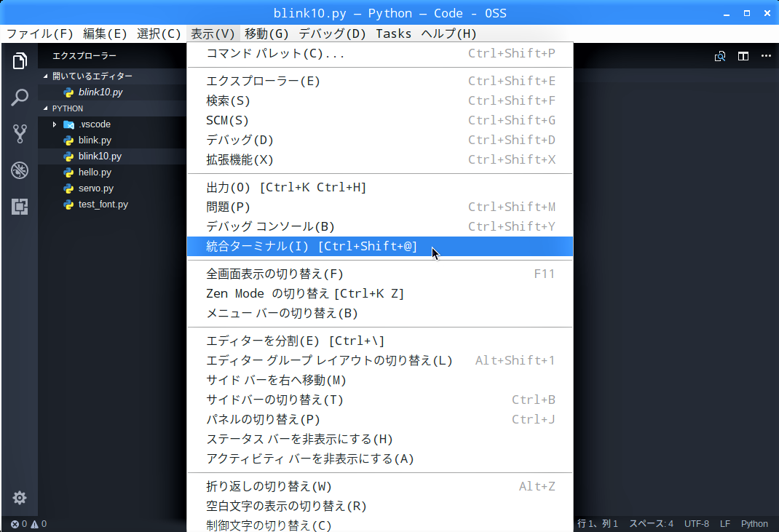Toggle 全画面表示の切り替え(F)
The height and width of the screenshot is (532, 779).
tap(380, 274)
